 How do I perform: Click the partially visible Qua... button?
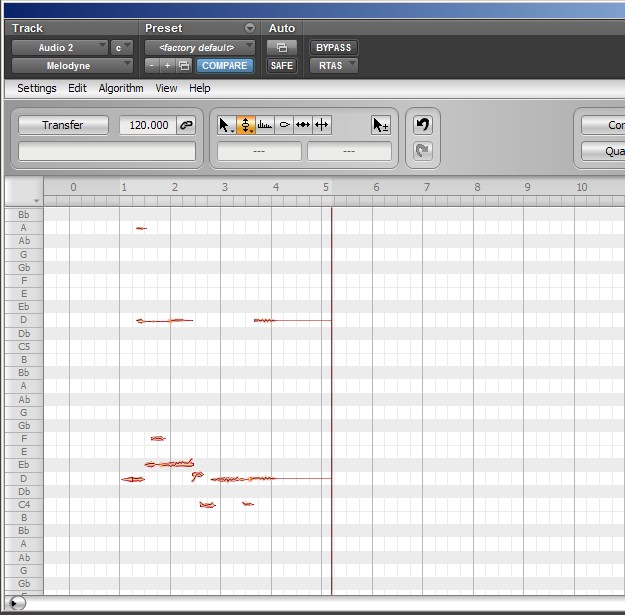[x=603, y=151]
